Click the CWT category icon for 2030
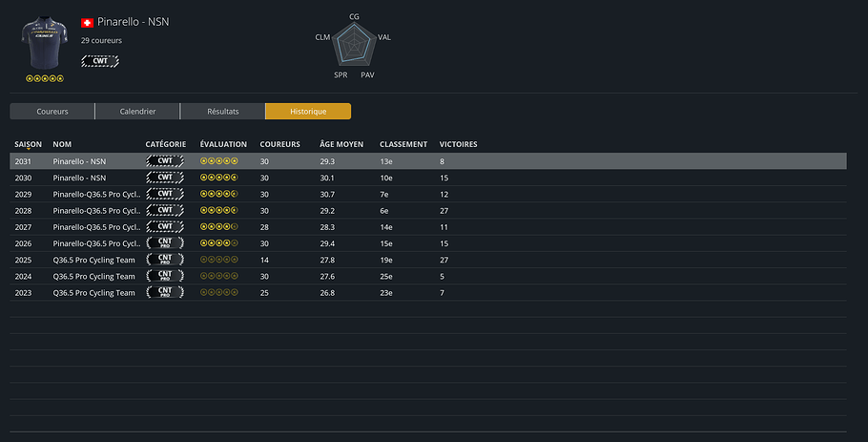The height and width of the screenshot is (442, 868). [165, 178]
